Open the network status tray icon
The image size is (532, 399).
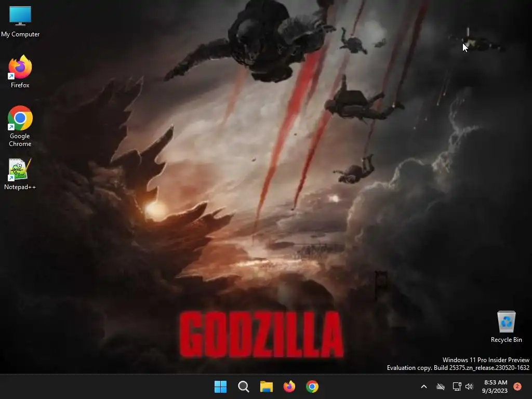pyautogui.click(x=457, y=387)
